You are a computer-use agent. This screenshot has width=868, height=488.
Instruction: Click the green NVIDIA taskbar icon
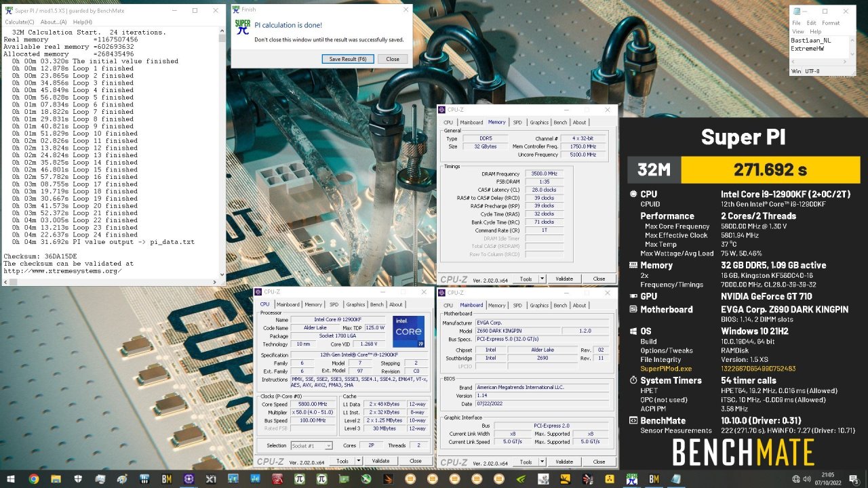click(521, 479)
